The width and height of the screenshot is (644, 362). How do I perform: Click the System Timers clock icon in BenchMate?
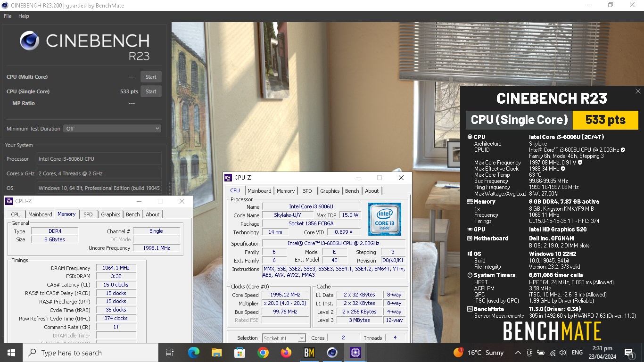pos(470,275)
